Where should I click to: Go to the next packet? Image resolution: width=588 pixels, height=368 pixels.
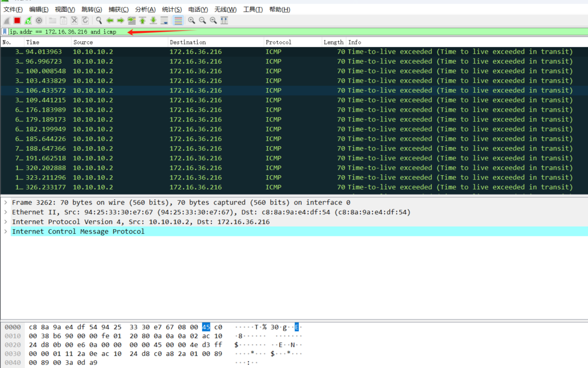[120, 20]
